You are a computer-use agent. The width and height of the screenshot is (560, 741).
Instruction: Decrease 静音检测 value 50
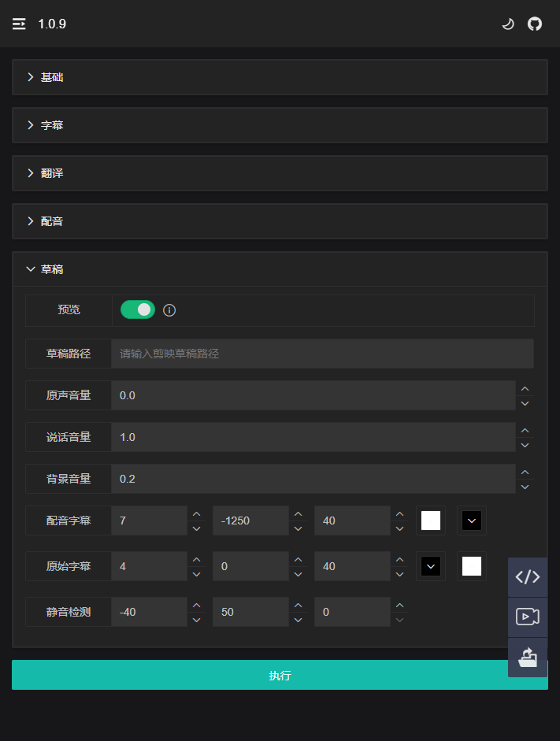point(299,620)
